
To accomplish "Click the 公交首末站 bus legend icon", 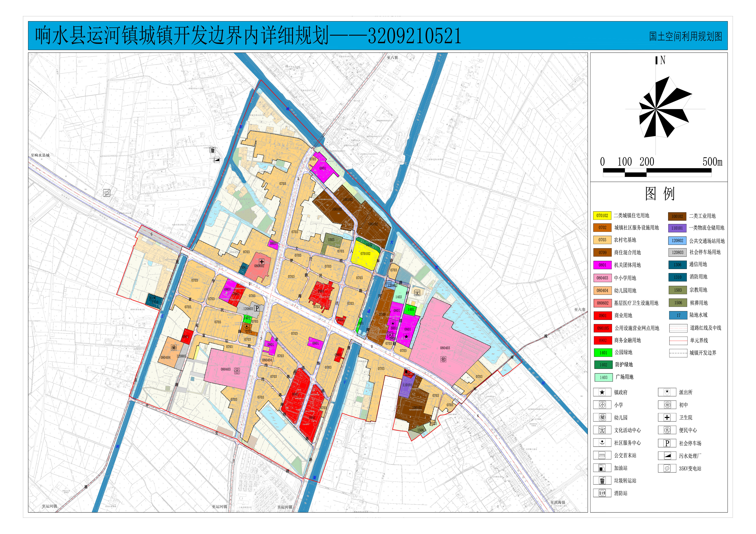I will tap(602, 455).
